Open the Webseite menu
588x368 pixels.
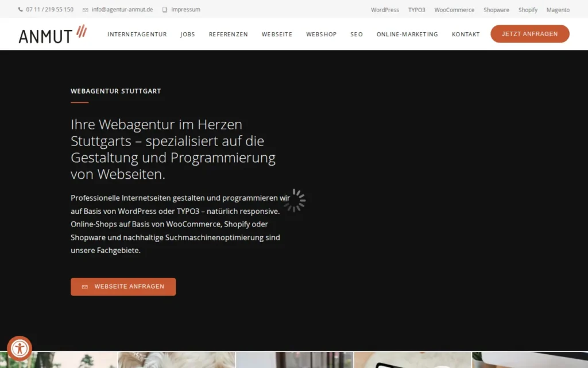(x=277, y=34)
